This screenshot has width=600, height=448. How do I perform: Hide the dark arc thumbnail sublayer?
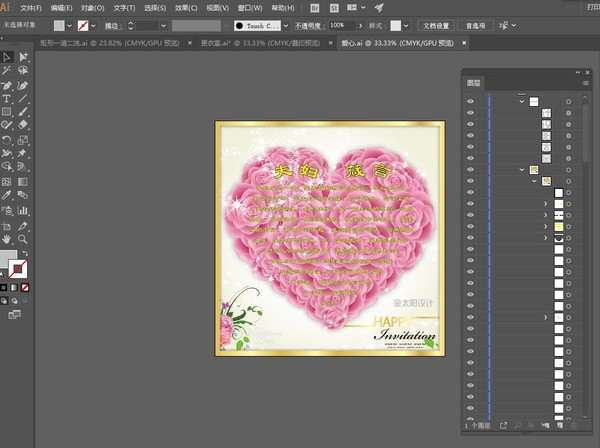pyautogui.click(x=470, y=238)
